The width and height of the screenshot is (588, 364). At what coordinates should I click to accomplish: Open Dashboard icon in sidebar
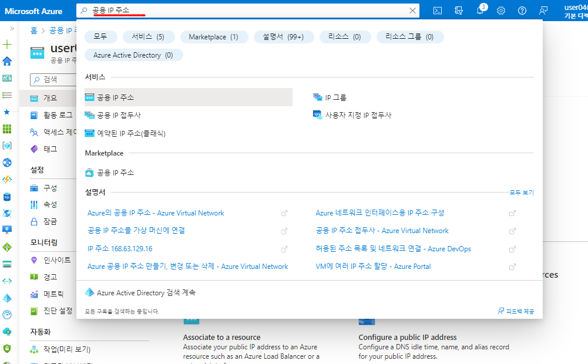6,78
